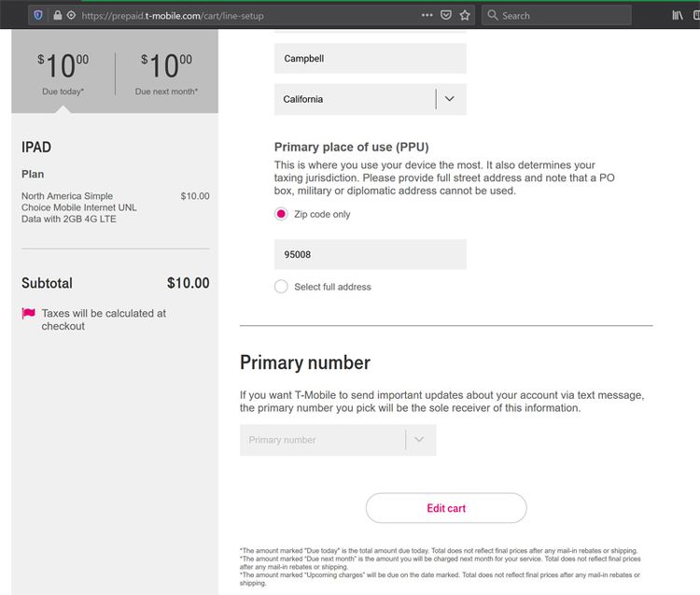Open the Firefox Library icon

point(678,15)
